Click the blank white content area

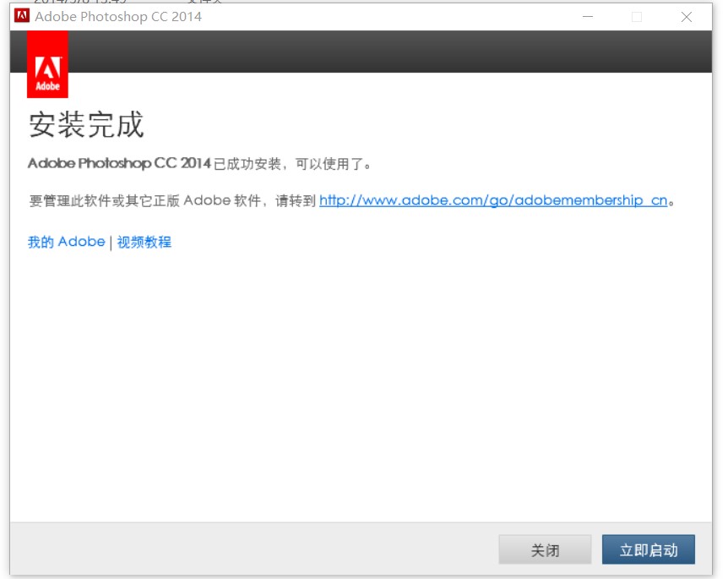point(363,380)
